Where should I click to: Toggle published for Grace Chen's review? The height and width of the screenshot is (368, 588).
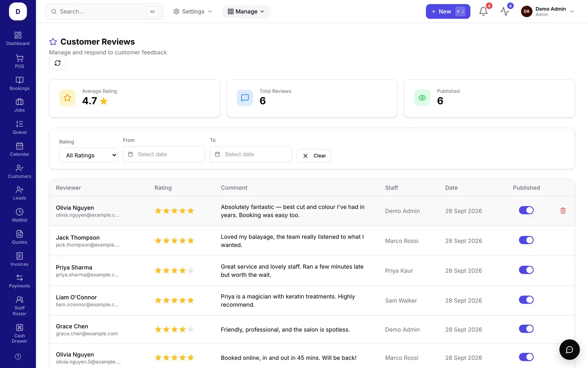(526, 329)
